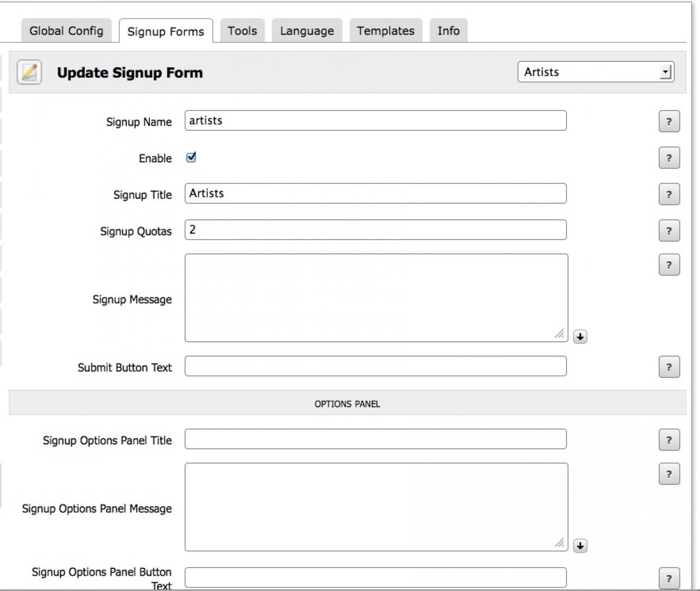Switch to the Global Config tab
Image resolution: width=700 pixels, height=591 pixels.
pos(66,31)
